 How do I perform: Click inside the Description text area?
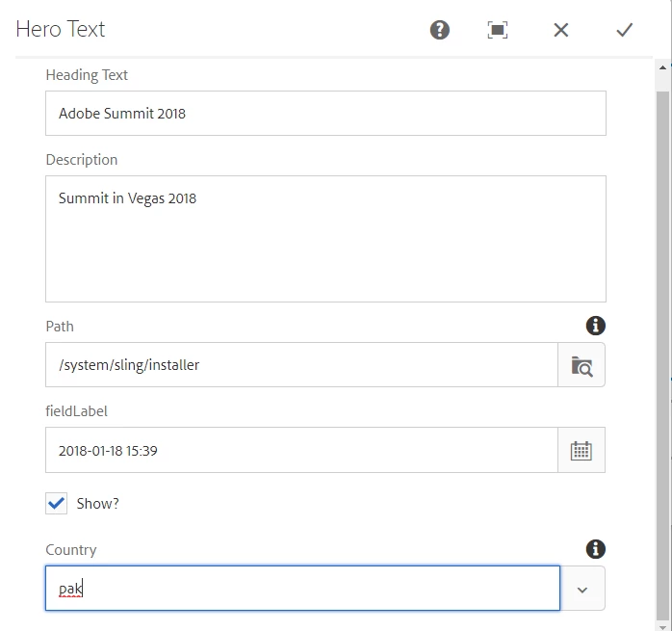click(325, 239)
